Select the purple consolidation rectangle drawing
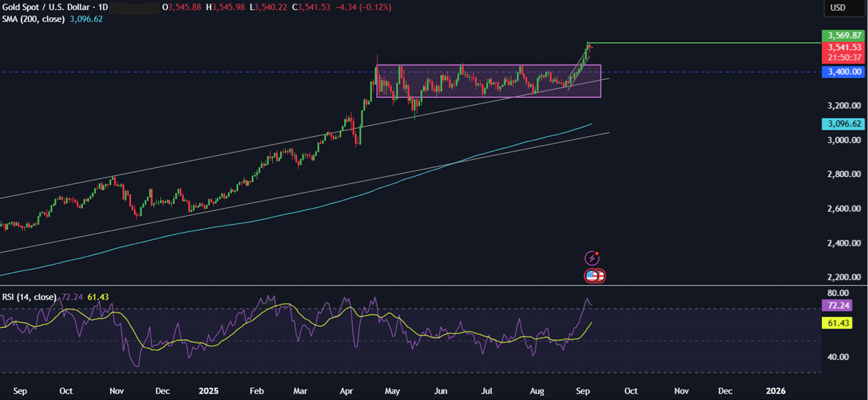This screenshot has height=400, width=868. click(x=489, y=81)
